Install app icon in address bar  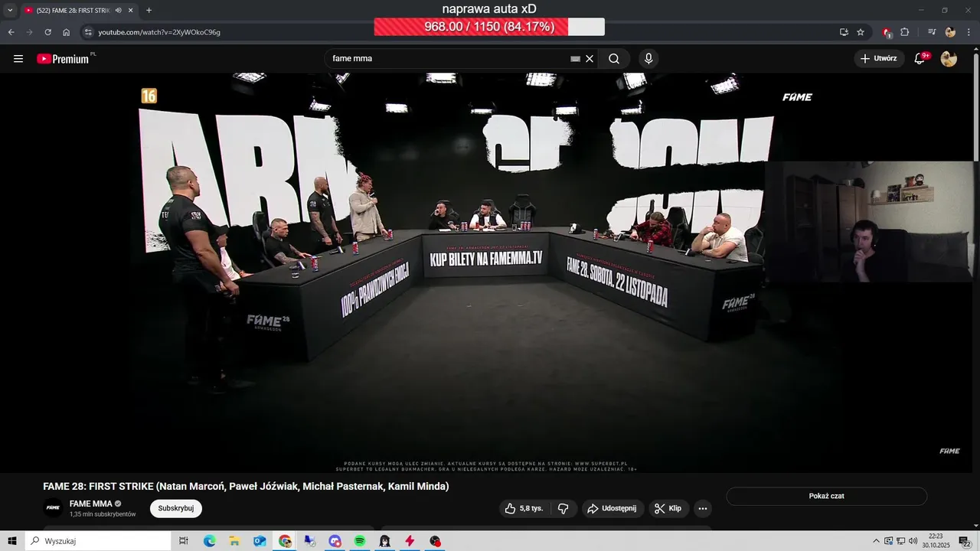(x=844, y=32)
